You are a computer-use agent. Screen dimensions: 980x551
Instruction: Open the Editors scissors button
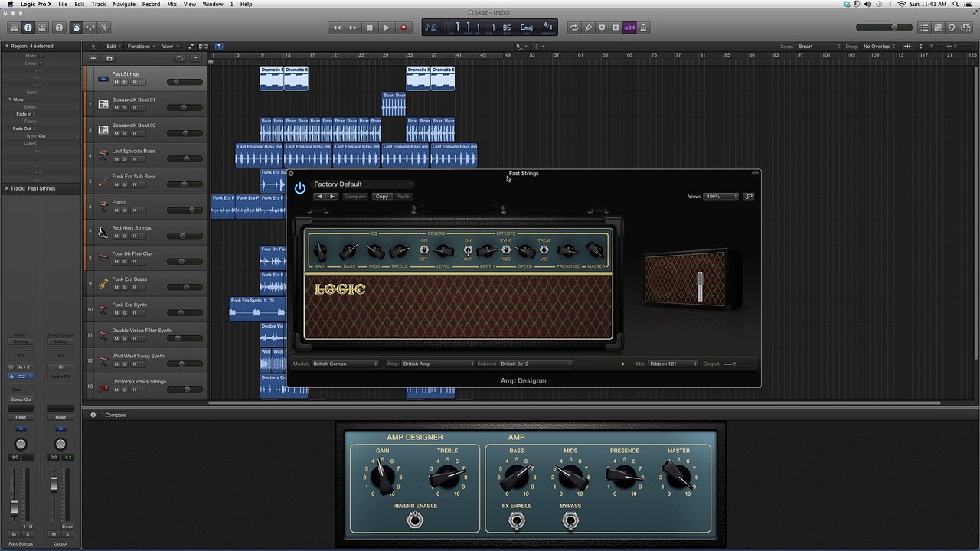point(103,28)
